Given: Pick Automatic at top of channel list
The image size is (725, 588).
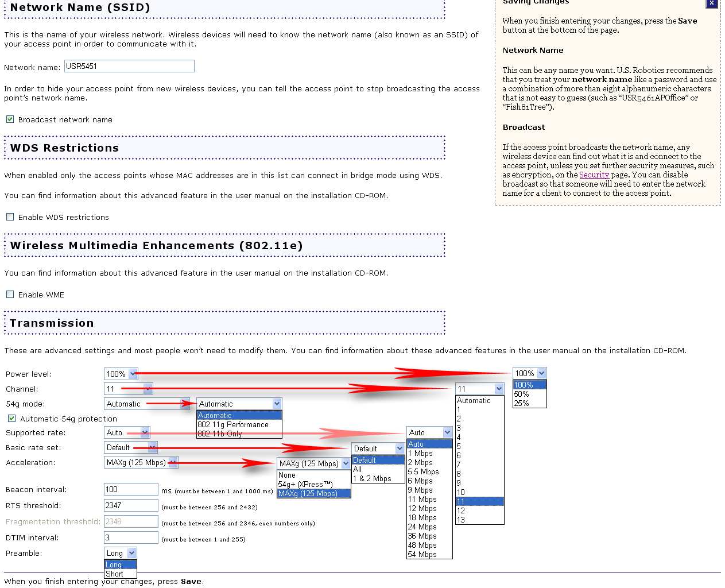Looking at the screenshot, I should [480, 400].
